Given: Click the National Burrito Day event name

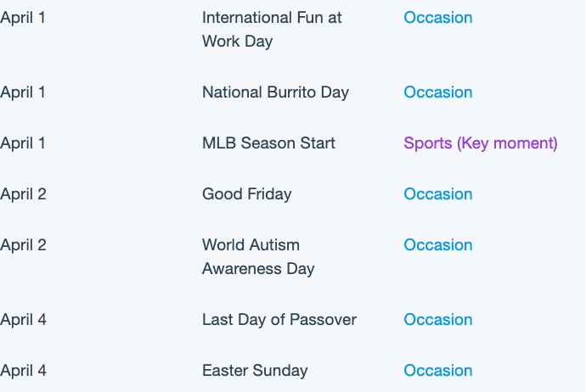Looking at the screenshot, I should [275, 92].
